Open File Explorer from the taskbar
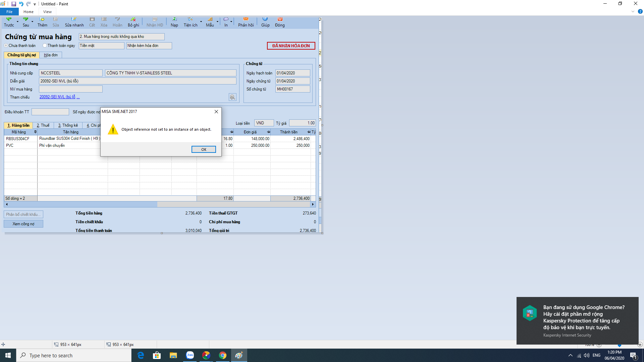The height and width of the screenshot is (362, 644). [173, 355]
